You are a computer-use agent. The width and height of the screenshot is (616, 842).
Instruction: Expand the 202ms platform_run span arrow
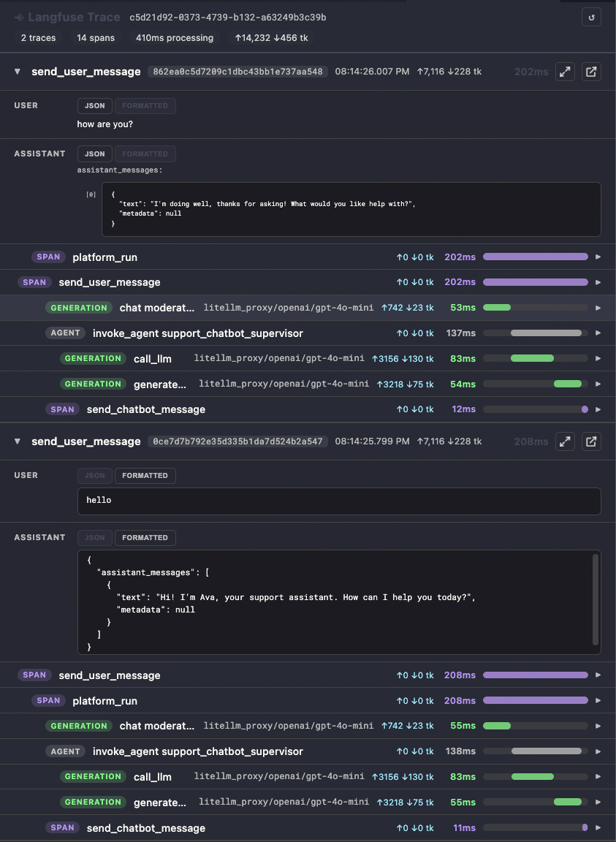[598, 257]
